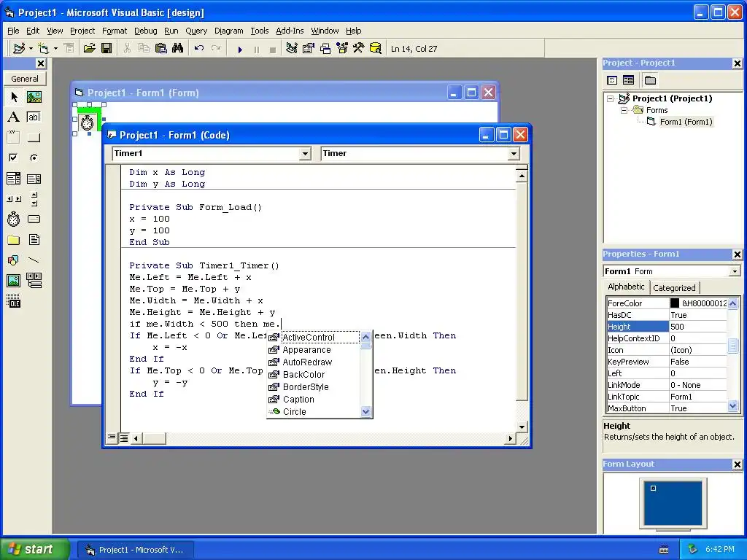The height and width of the screenshot is (560, 747).
Task: Open Add Project dropdown arrow
Action: [31, 49]
